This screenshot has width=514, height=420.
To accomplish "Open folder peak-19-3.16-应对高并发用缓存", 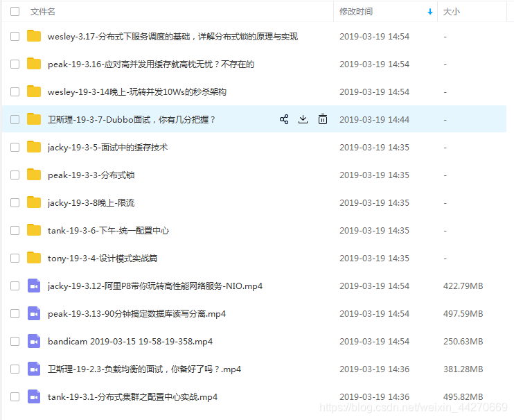I will click(151, 64).
